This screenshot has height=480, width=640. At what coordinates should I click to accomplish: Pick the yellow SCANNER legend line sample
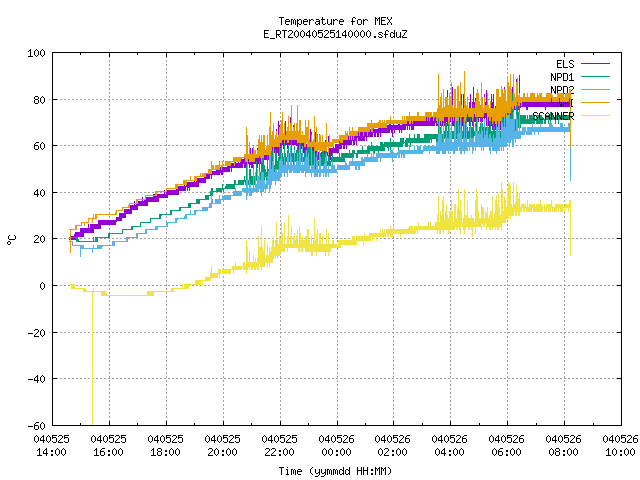(x=596, y=116)
